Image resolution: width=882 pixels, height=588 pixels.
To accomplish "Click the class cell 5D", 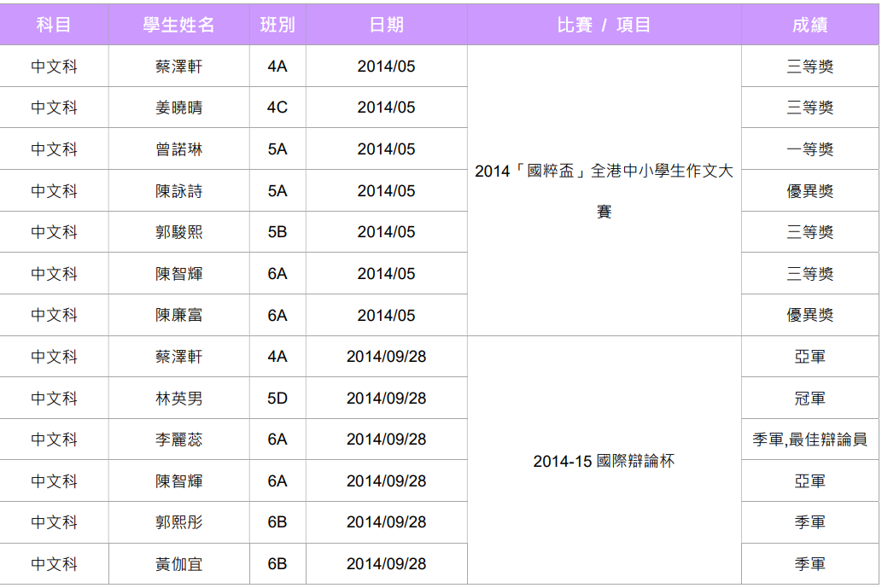I will click(x=277, y=399).
